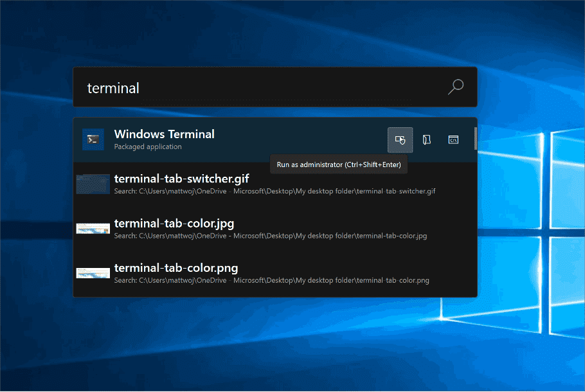Click the Windows Terminal app icon

point(93,139)
